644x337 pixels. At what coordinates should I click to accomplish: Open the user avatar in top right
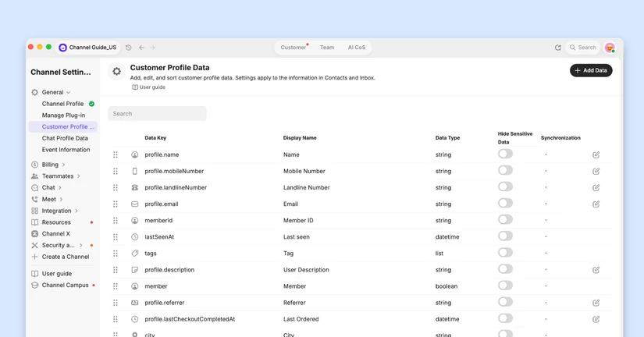click(610, 48)
